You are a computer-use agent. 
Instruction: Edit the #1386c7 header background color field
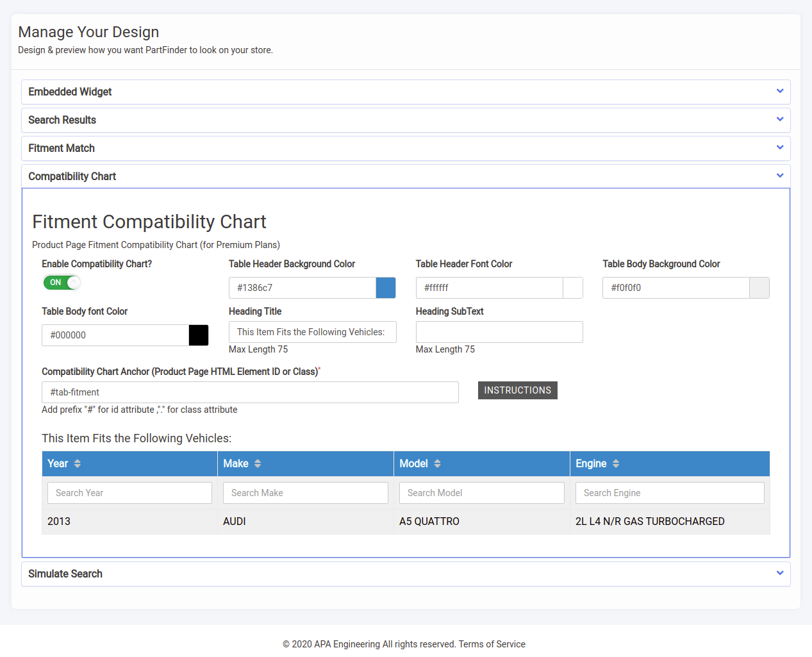point(302,288)
